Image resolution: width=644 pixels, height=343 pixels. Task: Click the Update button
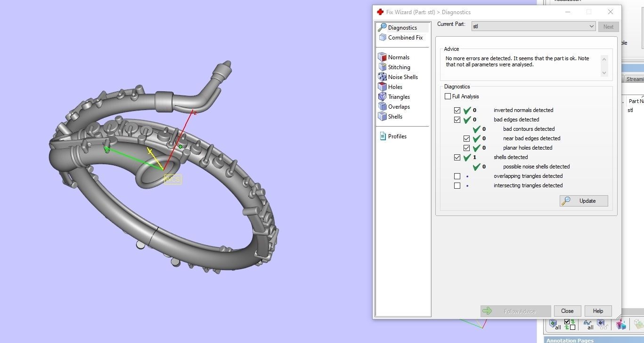[x=584, y=200]
